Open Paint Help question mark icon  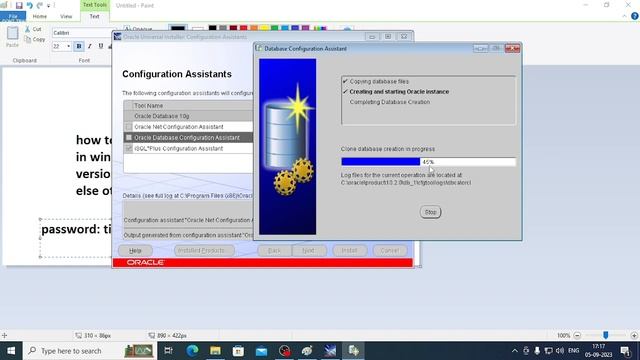[635, 16]
